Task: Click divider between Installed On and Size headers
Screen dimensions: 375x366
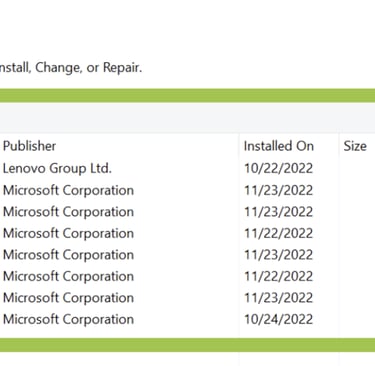Action: (339, 146)
